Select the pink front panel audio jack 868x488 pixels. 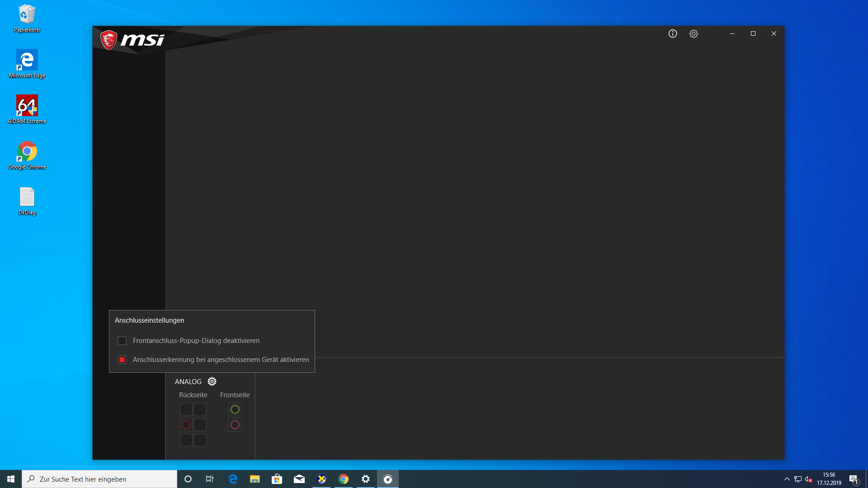pos(235,425)
